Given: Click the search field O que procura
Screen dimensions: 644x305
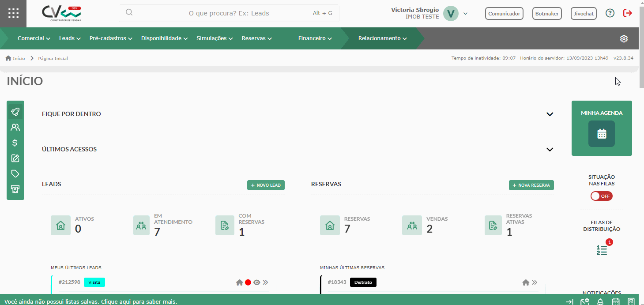Looking at the screenshot, I should (x=229, y=13).
